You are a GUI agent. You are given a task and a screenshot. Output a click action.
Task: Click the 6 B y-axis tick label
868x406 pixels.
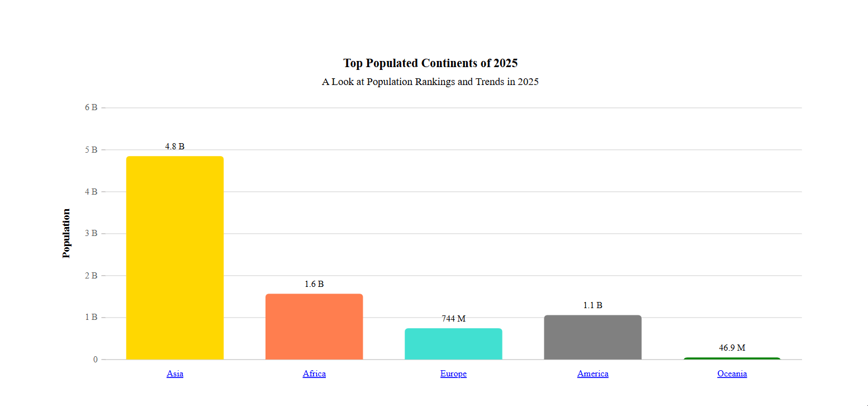point(91,107)
